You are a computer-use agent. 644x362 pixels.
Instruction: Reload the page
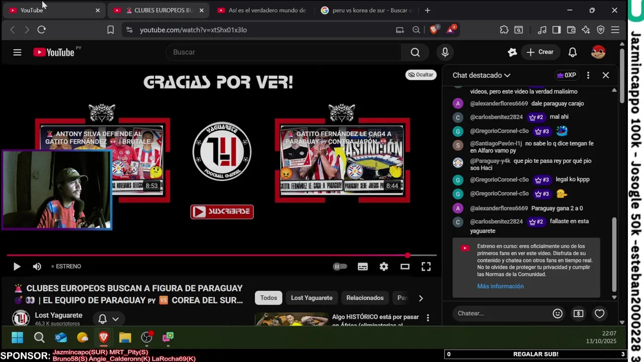[42, 30]
